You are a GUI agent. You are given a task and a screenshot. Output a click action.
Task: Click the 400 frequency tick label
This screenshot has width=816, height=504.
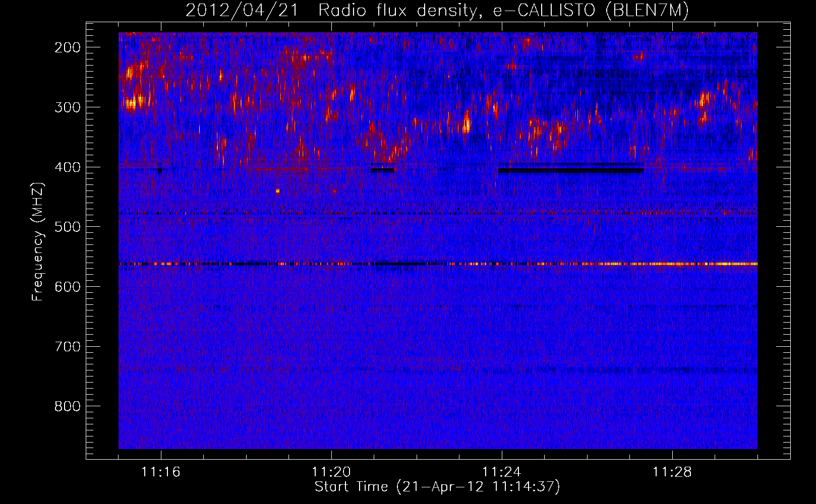point(68,167)
